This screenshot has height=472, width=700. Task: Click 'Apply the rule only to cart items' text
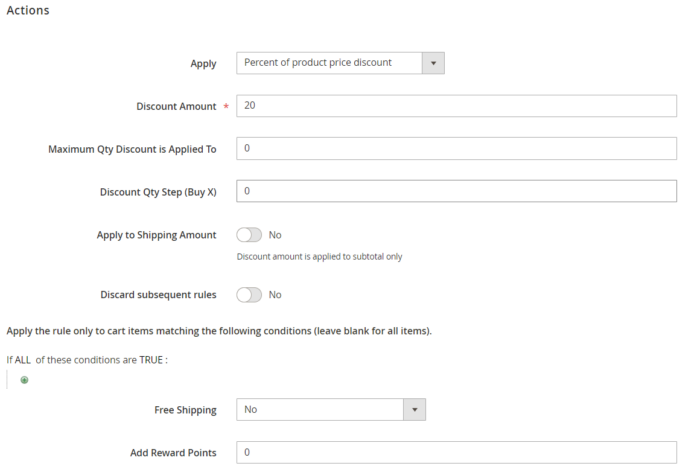pyautogui.click(x=219, y=331)
